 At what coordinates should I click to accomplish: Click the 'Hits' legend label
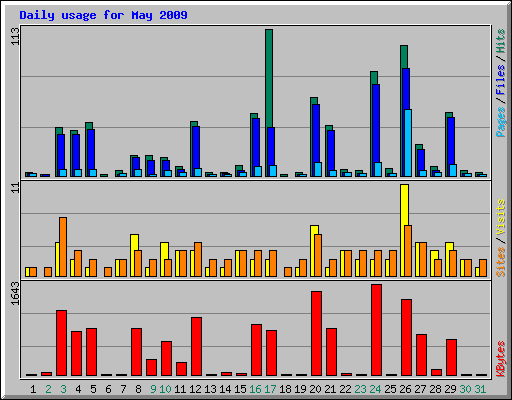pos(501,41)
